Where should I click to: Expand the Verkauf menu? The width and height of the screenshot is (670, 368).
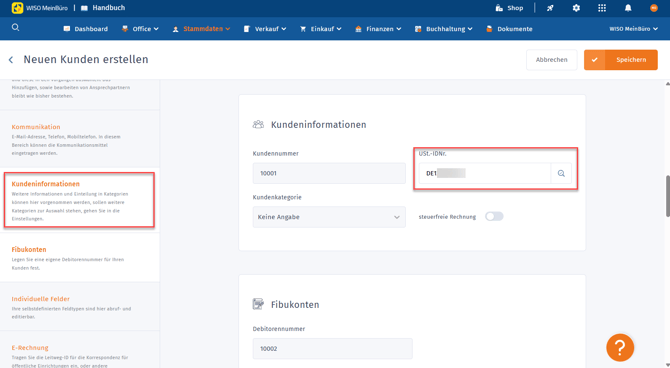(x=265, y=29)
